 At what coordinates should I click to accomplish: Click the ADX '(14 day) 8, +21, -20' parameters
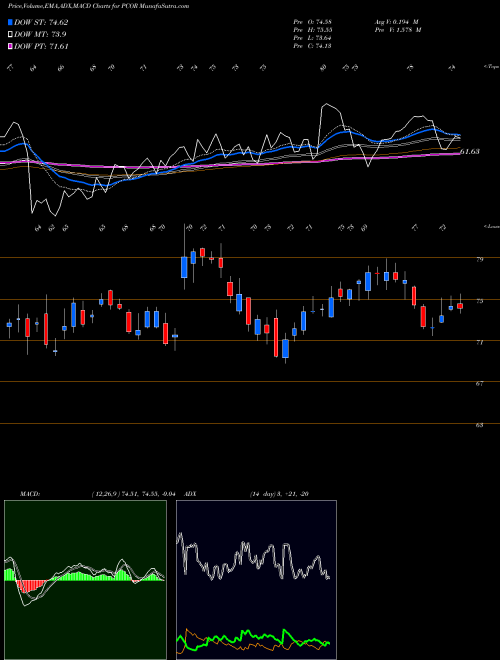[279, 494]
